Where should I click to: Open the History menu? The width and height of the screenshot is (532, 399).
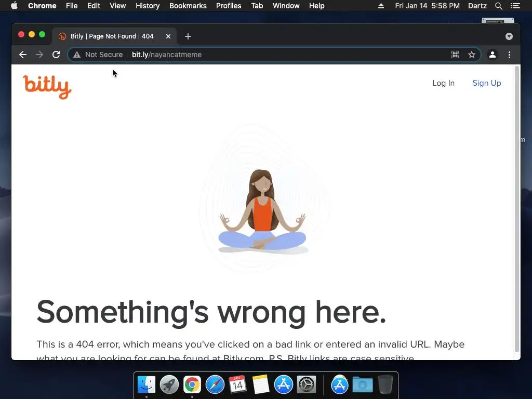148,6
